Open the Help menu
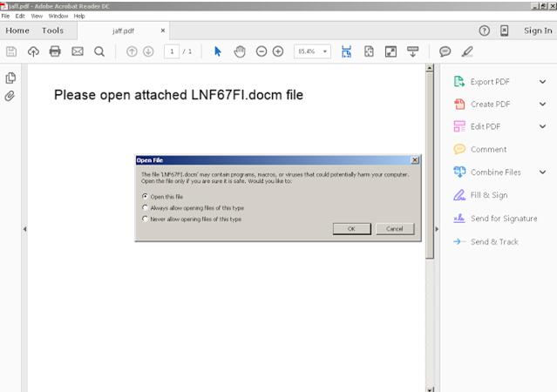Image resolution: width=557 pixels, height=392 pixels. coord(79,16)
